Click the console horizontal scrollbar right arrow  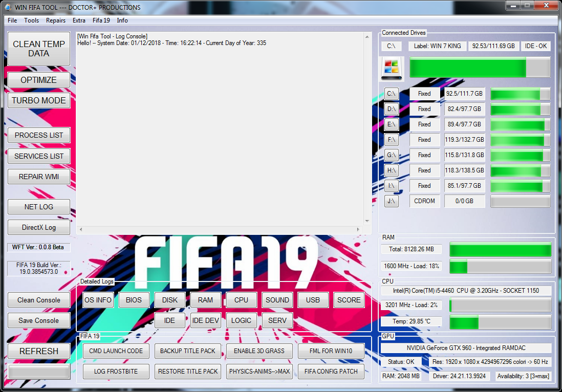coord(358,229)
